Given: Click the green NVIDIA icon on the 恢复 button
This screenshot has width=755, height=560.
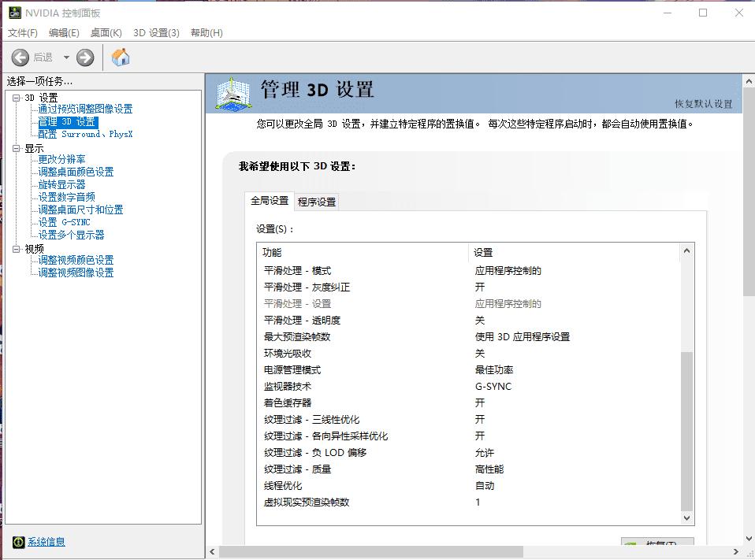Looking at the screenshot, I should point(630,544).
